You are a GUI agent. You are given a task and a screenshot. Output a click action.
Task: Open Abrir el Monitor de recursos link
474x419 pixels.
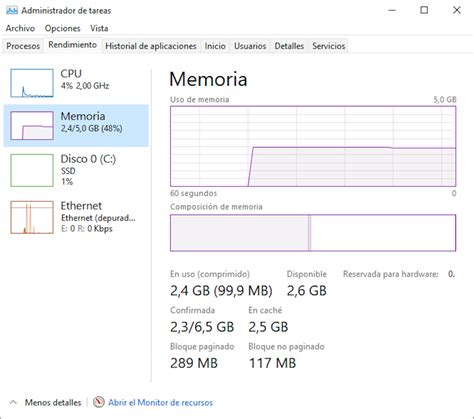pyautogui.click(x=160, y=402)
